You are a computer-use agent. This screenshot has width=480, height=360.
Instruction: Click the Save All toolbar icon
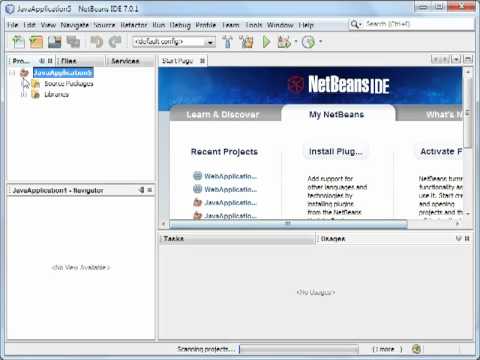click(73, 42)
